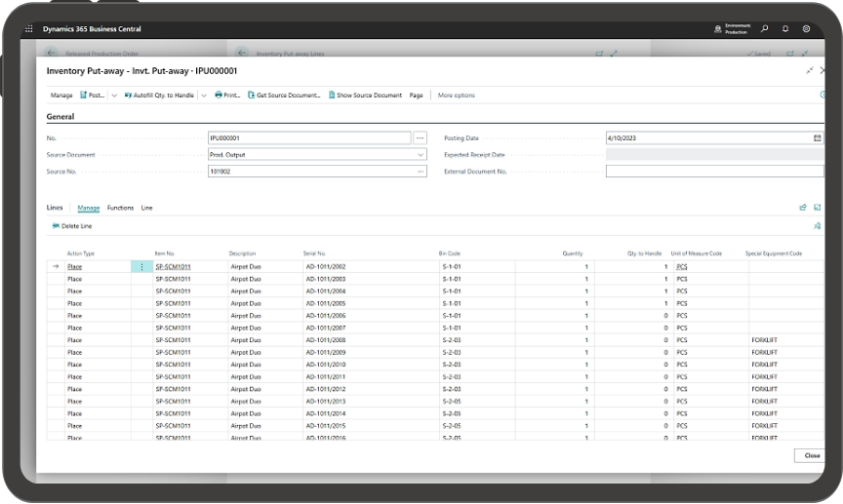This screenshot has width=843, height=504.
Task: Click the Qty. to Handle column header
Action: (644, 253)
